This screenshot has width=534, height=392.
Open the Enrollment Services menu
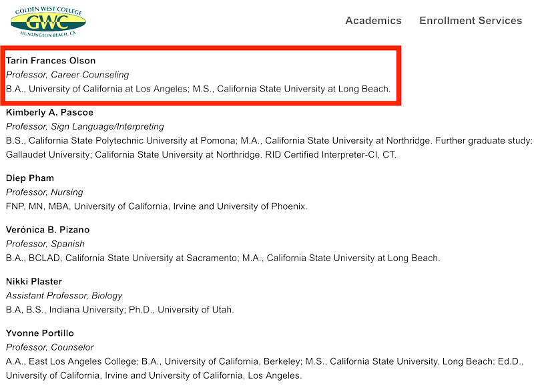(471, 21)
